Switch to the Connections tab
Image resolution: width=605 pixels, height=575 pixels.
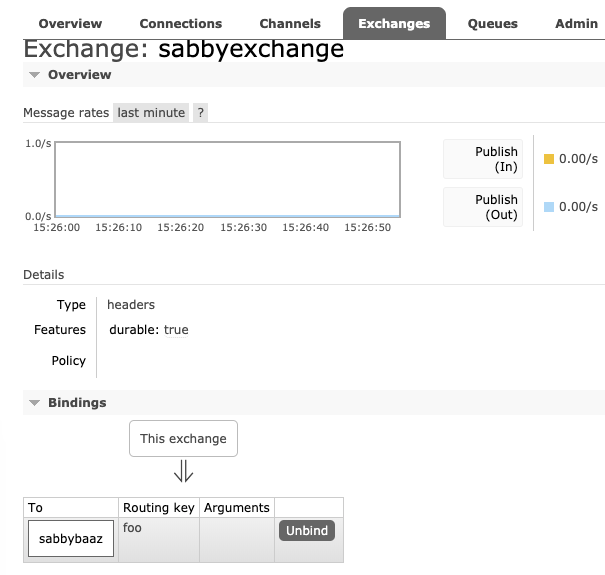pyautogui.click(x=181, y=24)
